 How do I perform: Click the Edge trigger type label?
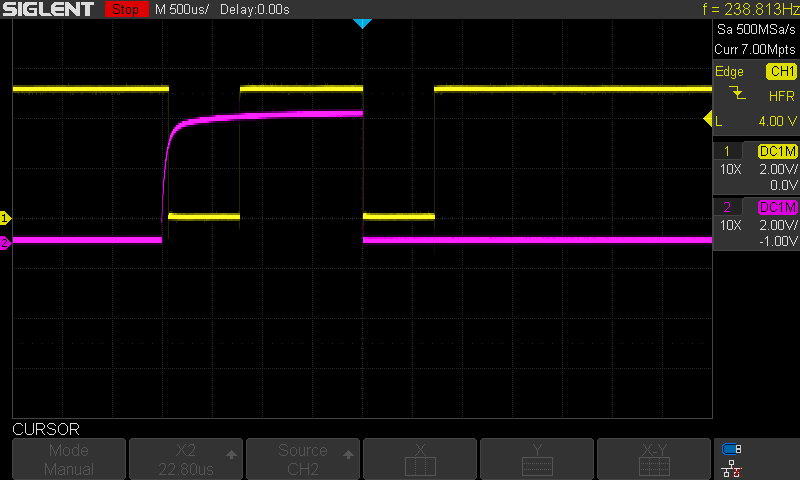pyautogui.click(x=729, y=71)
